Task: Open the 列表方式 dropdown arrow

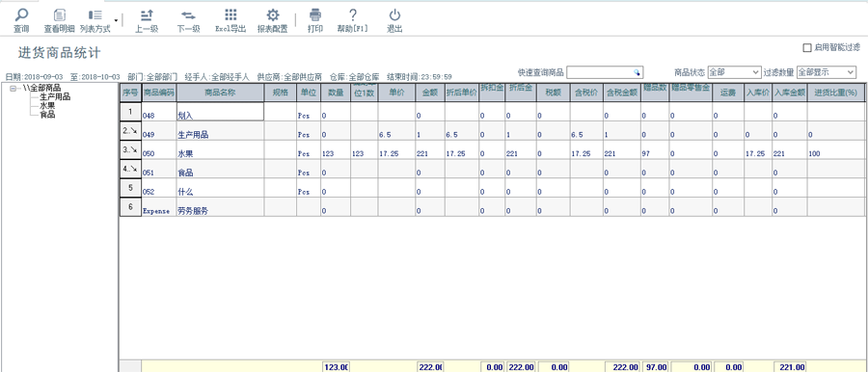Action: point(116,19)
